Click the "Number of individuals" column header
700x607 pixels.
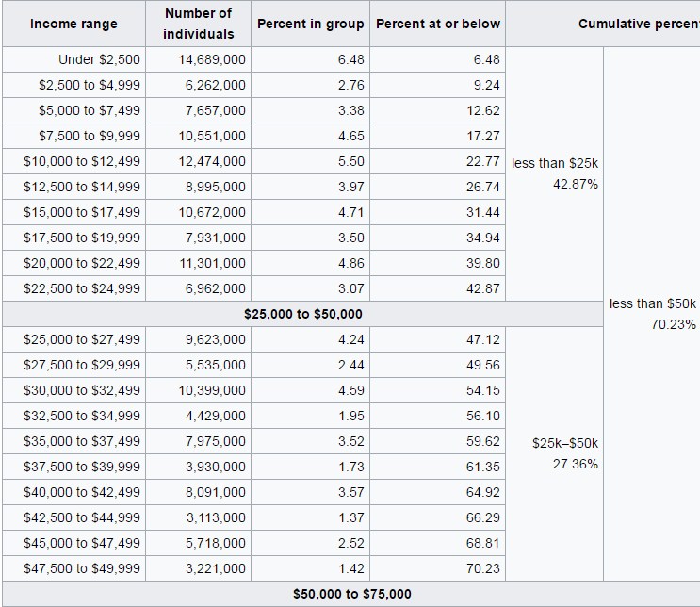pos(198,24)
